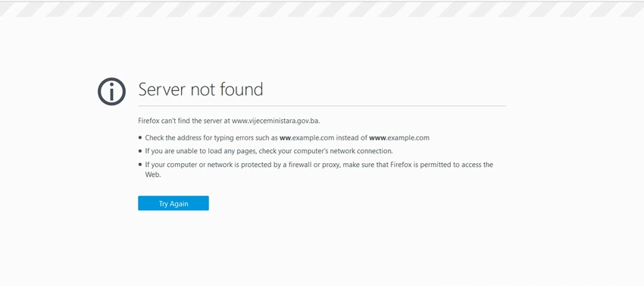Click the 'Firefox can't find the server' sentence
The width and height of the screenshot is (644, 286).
(x=229, y=121)
